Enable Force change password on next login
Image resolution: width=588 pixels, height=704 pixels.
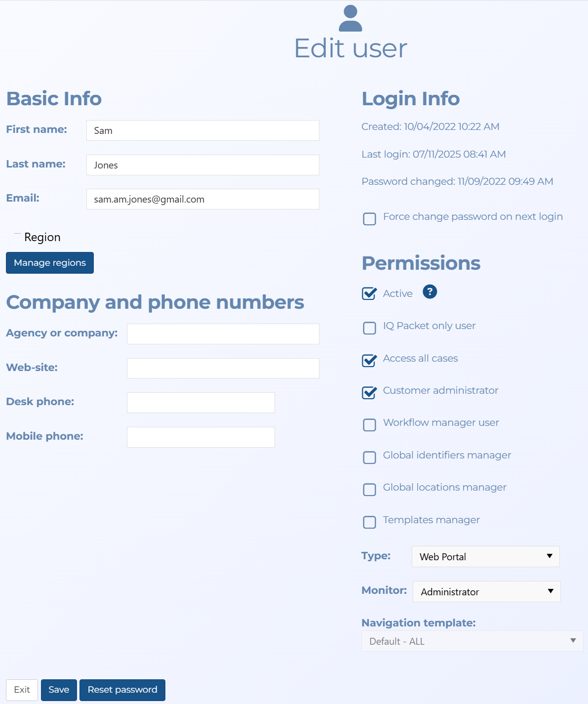(x=369, y=219)
